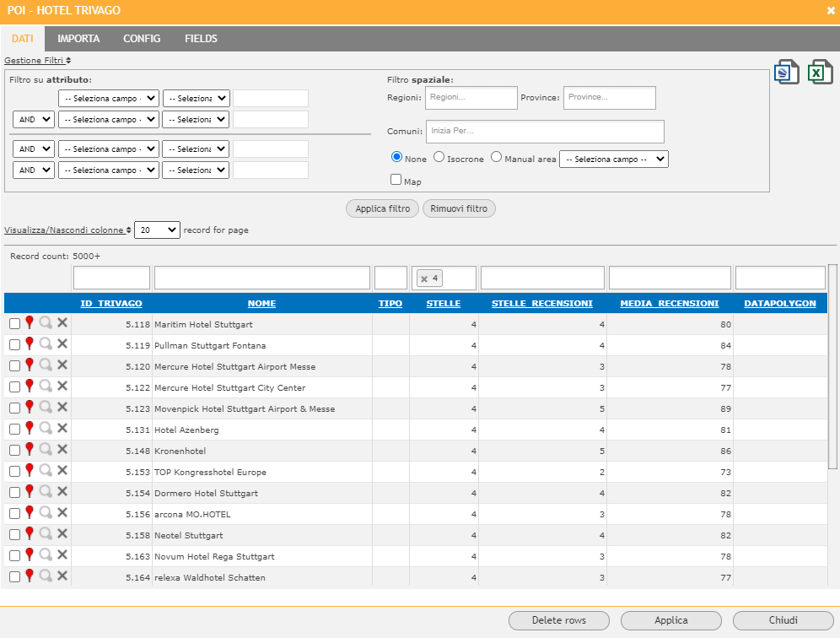
Task: Delete arcona MO.HOTEL row with X icon
Action: coord(62,512)
